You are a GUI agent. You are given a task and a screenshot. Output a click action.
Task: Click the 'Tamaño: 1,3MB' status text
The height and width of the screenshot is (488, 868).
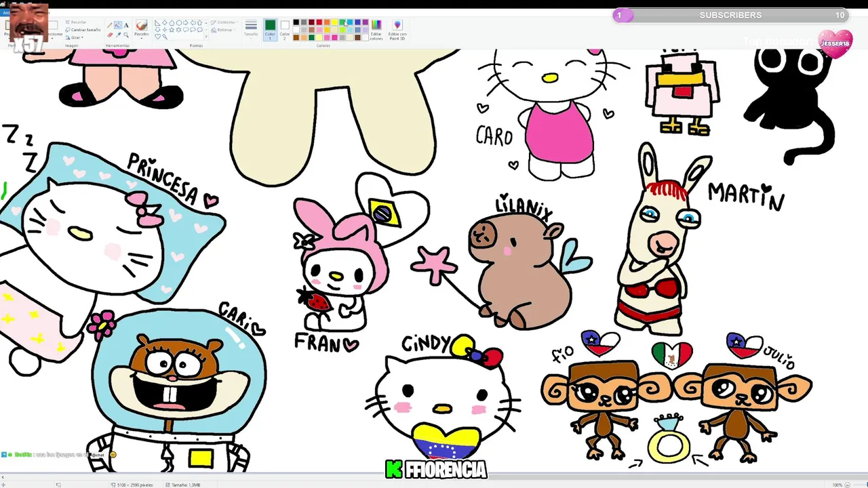coord(186,485)
